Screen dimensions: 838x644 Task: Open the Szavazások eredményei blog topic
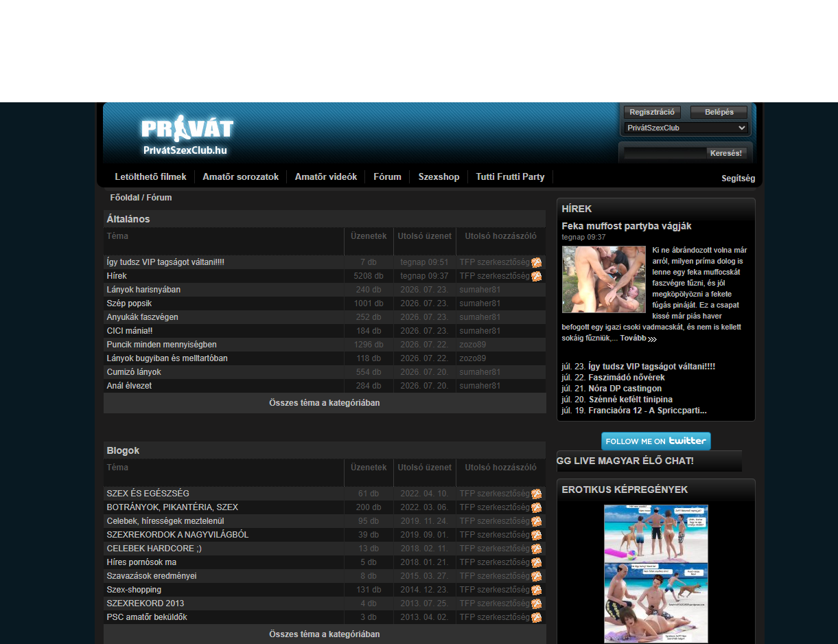(152, 576)
